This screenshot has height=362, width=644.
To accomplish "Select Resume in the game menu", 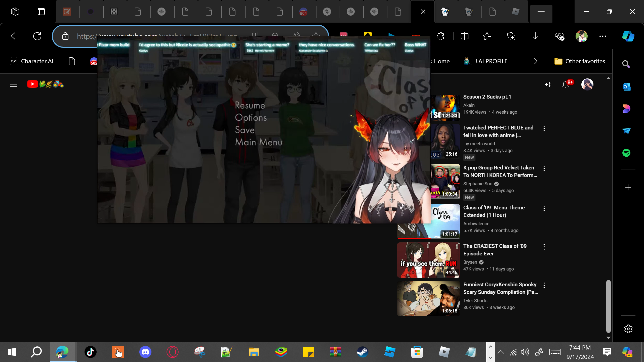I will [250, 105].
